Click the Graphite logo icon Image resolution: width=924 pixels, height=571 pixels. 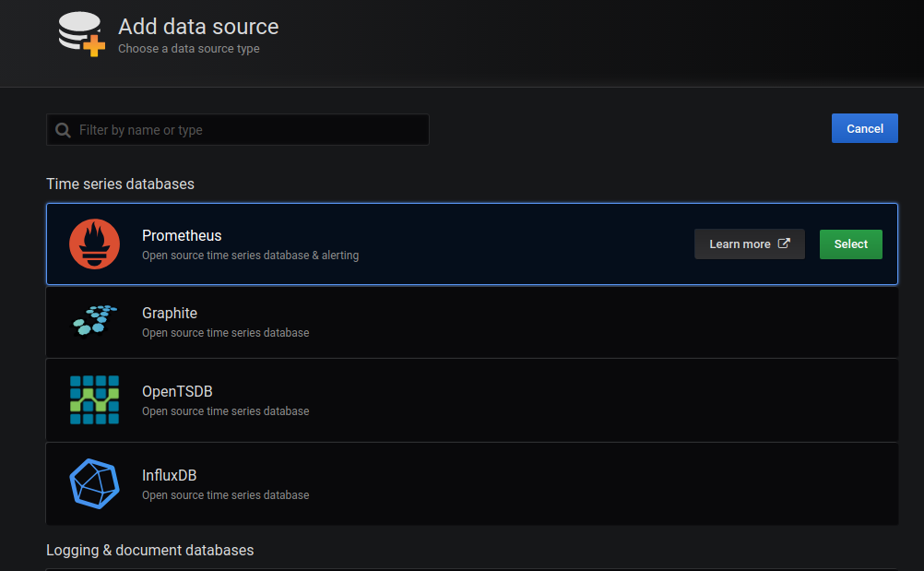94,319
